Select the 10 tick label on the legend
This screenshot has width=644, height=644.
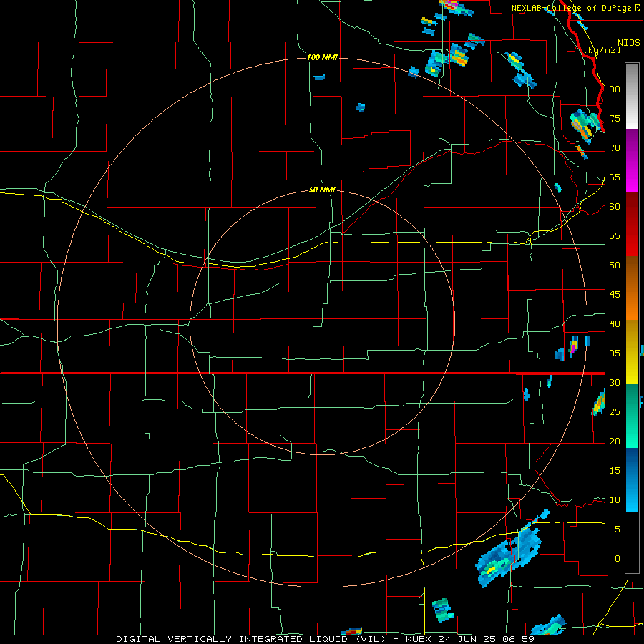pos(615,500)
